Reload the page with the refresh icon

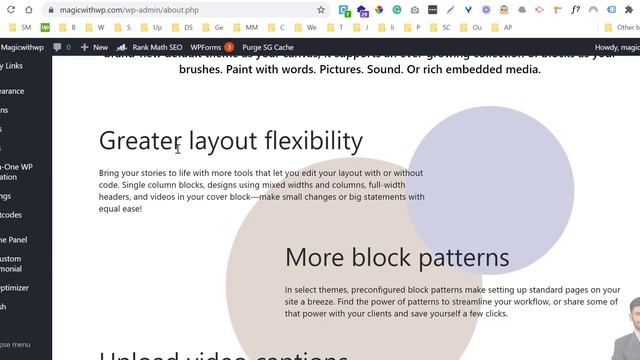click(x=11, y=10)
